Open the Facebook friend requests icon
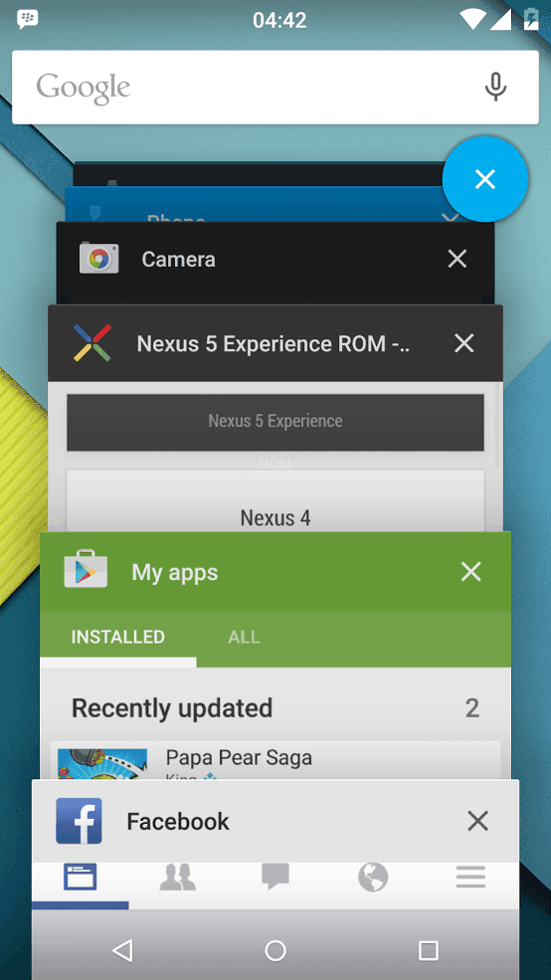This screenshot has width=551, height=980. (x=177, y=877)
